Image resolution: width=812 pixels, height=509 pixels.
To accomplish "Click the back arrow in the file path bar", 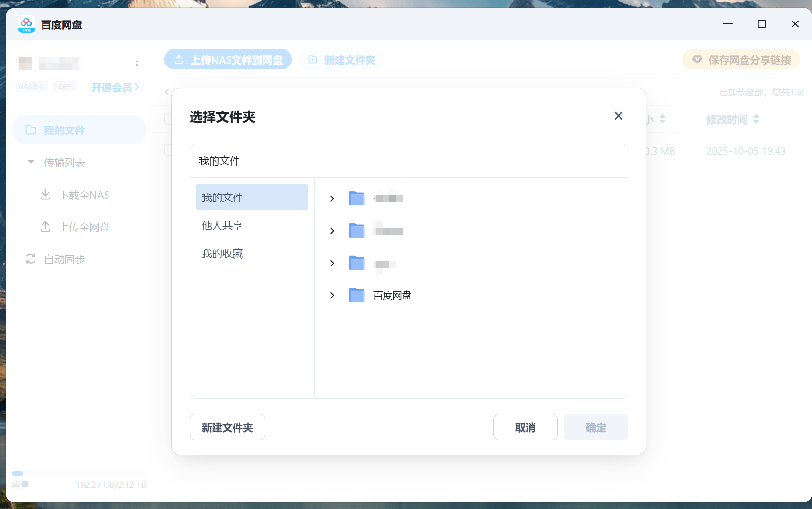I will (167, 92).
